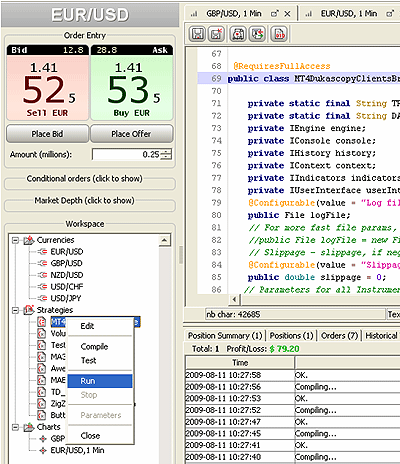Click the USD/JPY currency icon in tree

(x=42, y=298)
